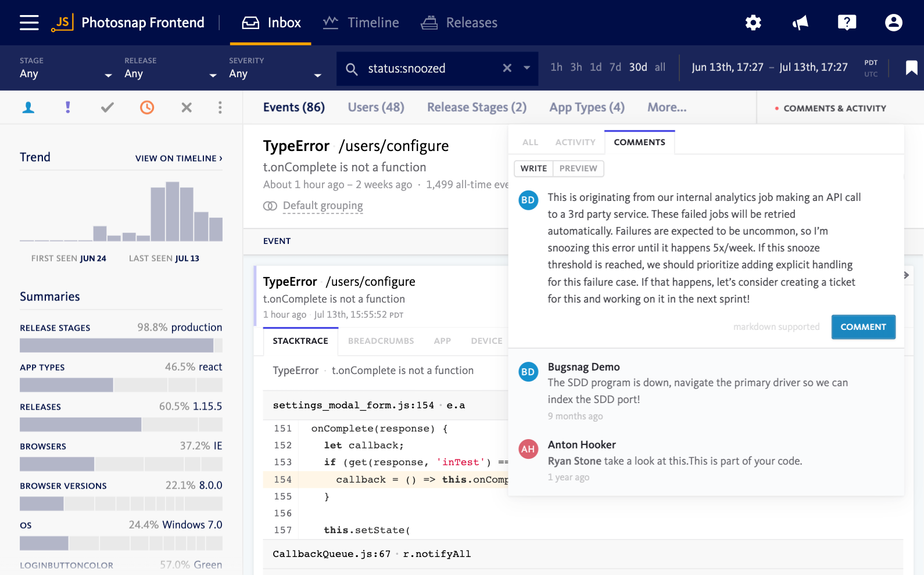Click the JS project logo icon

[x=62, y=23]
